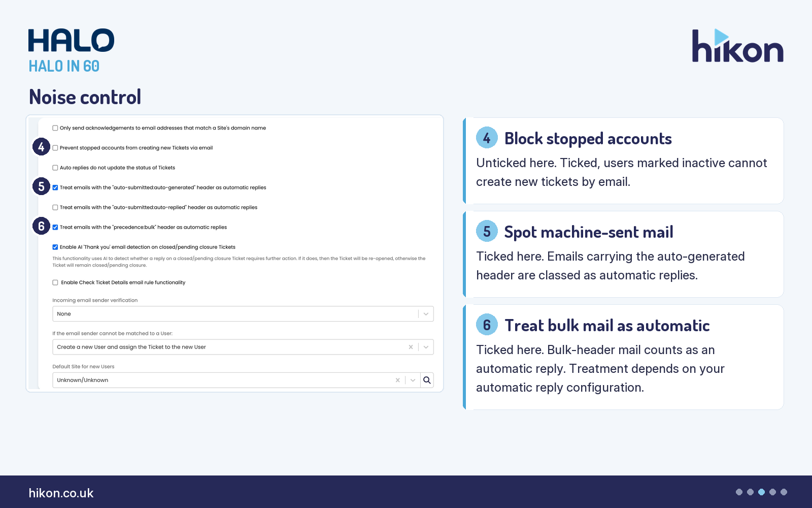812x508 pixels.
Task: Select the highlighted third pagination dot
Action: pos(761,492)
